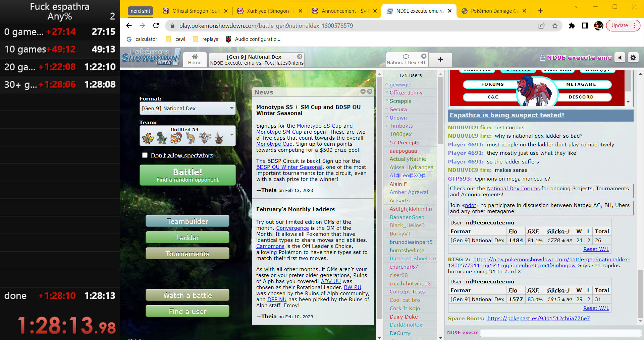Go back to previous browser page
The image size is (644, 340).
(x=129, y=26)
